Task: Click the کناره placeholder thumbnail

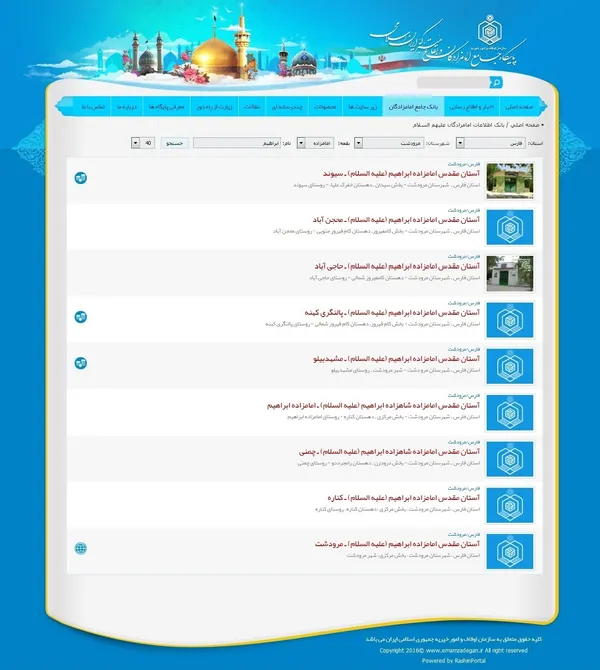Action: click(509, 505)
